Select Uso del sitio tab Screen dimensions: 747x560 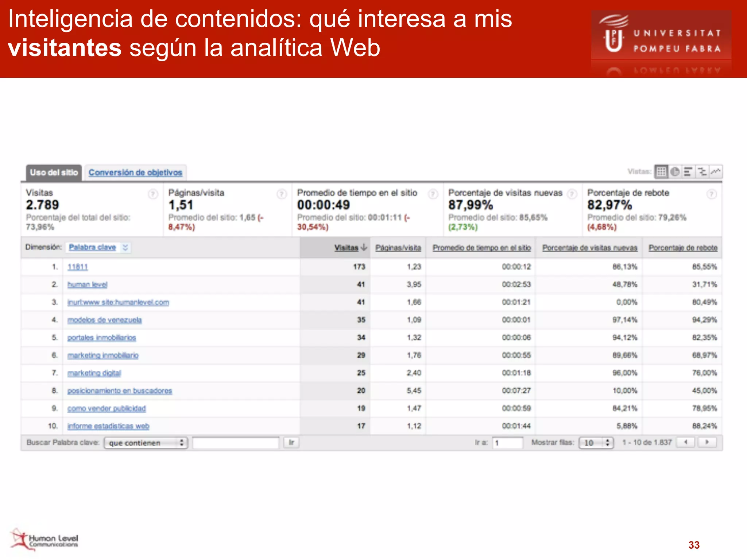coord(54,172)
